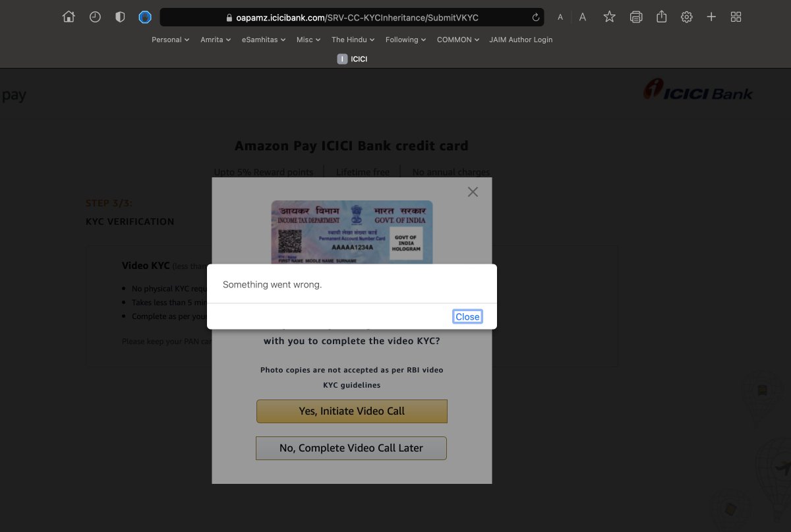Viewport: 791px width, 532px height.
Task: Decrease text size with small A
Action: (560, 18)
